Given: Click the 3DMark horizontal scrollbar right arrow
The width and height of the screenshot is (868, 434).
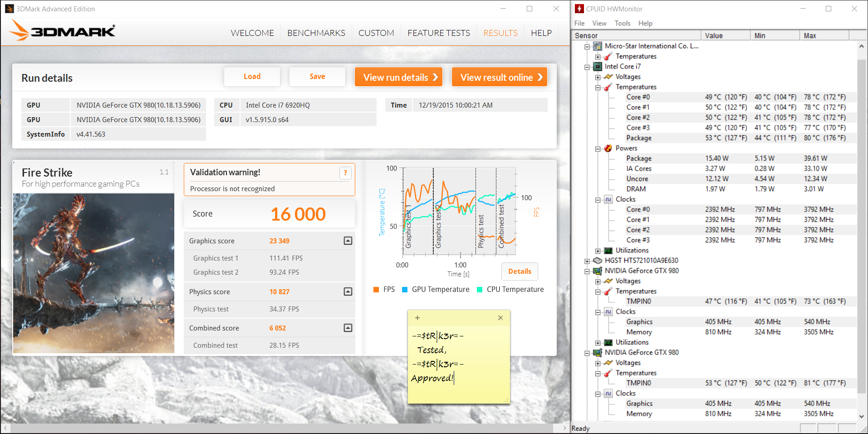Looking at the screenshot, I should click(564, 428).
